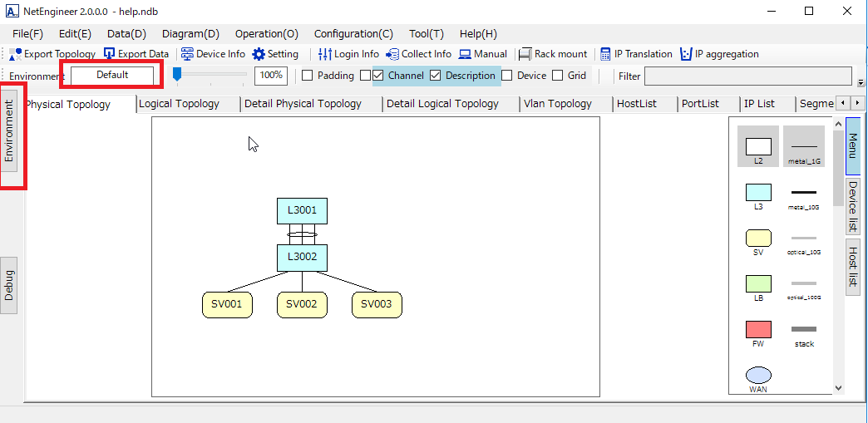Uncheck the Description checkbox
This screenshot has height=423, width=868.
tap(436, 76)
